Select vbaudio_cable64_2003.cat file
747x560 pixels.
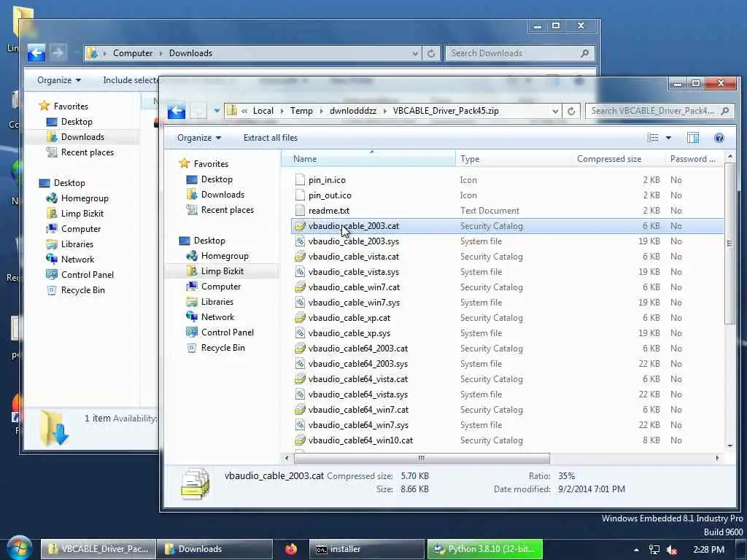point(506,349)
